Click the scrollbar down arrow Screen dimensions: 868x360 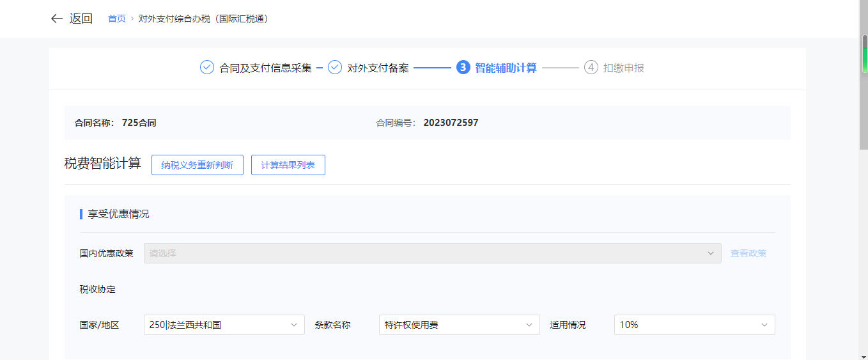[x=864, y=355]
